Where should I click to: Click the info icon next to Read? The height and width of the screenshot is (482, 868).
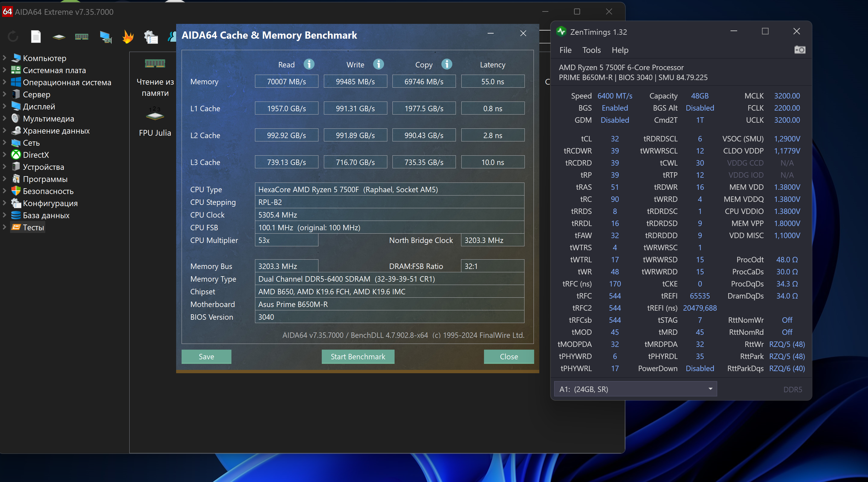point(309,64)
